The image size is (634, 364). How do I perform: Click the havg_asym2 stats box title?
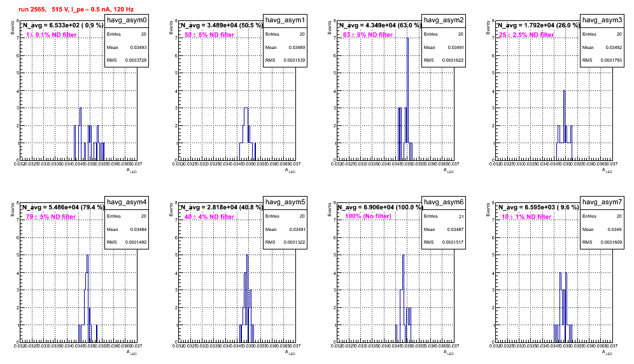click(444, 20)
